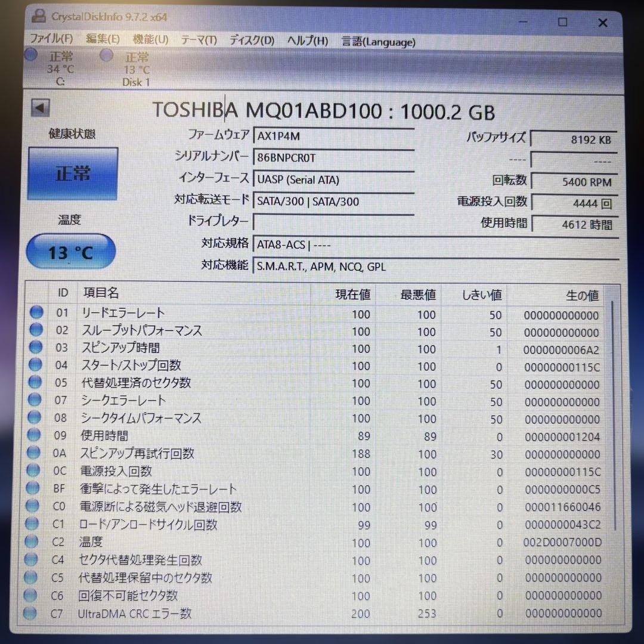Click the firmware field AX1P4M
This screenshot has width=644, height=644.
click(x=334, y=136)
